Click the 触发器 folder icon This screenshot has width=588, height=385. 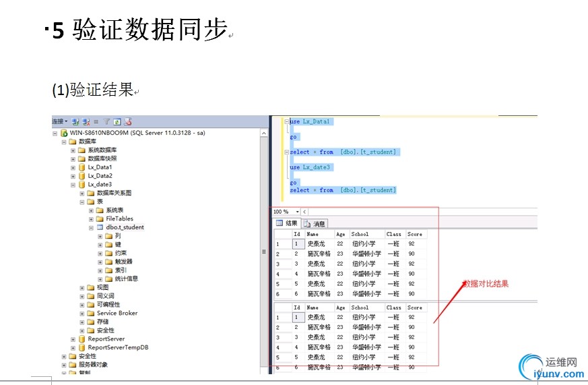pyautogui.click(x=108, y=262)
